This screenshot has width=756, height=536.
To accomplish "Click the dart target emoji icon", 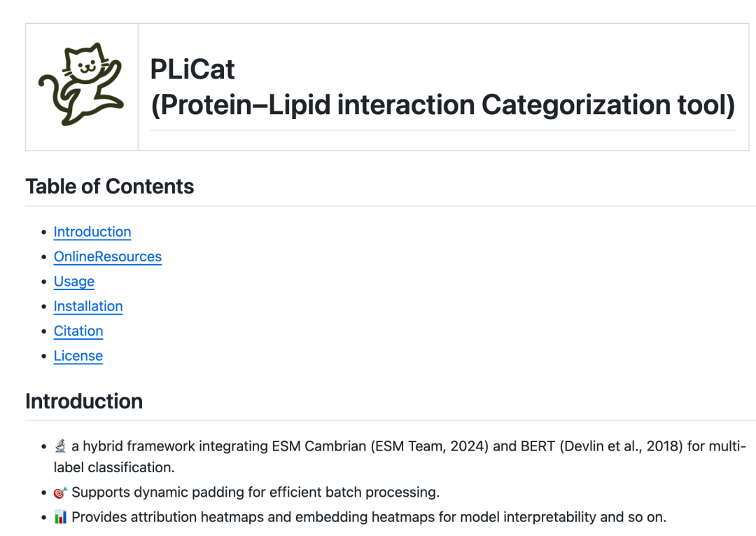I will point(60,493).
